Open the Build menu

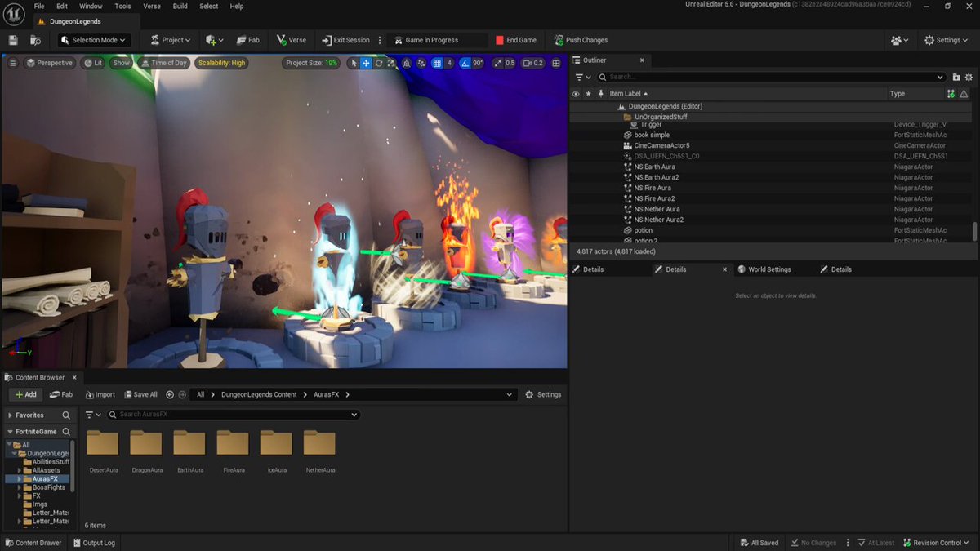[x=180, y=6]
